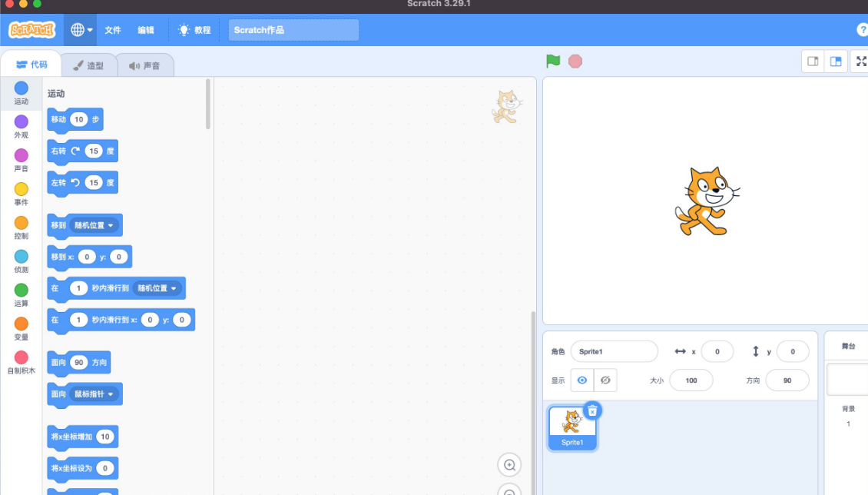
Task: Open 教程 tutorials
Action: (x=194, y=30)
